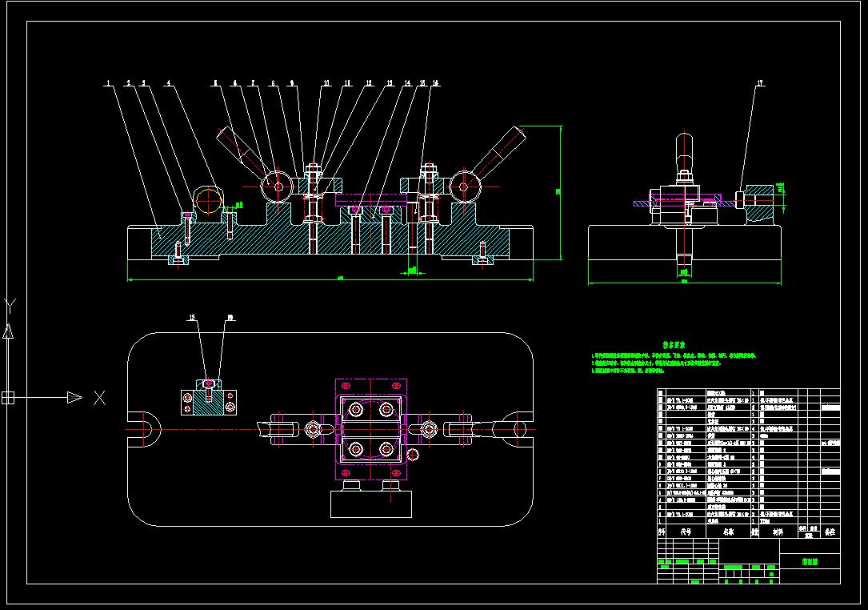Select part balloon number 15

422,83
